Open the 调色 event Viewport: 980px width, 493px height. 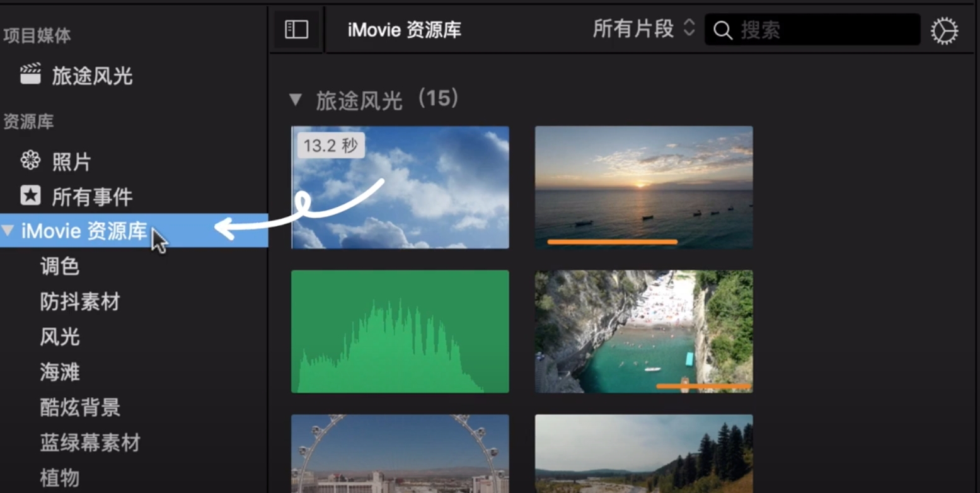60,266
